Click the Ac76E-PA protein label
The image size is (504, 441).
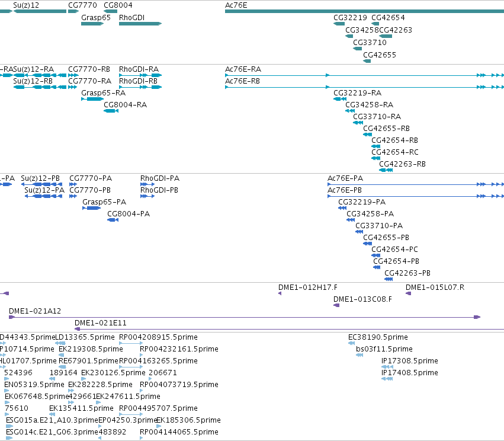tap(345, 178)
